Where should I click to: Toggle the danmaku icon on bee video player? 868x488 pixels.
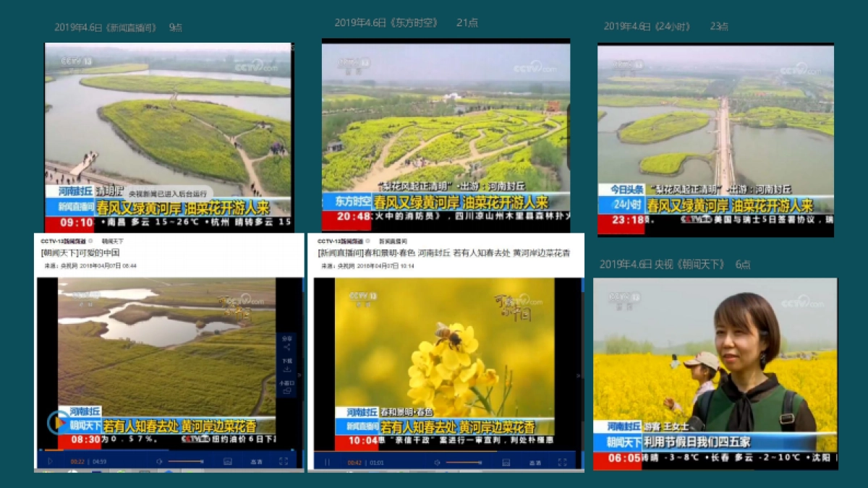point(505,462)
